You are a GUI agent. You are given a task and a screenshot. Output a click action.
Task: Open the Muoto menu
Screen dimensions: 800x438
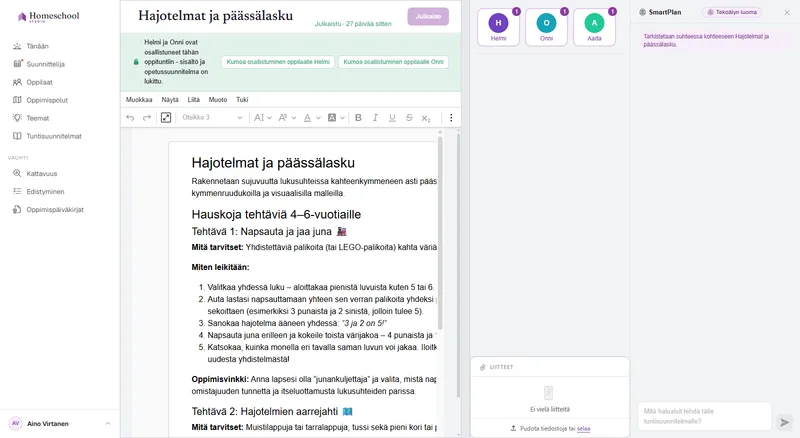coord(218,100)
